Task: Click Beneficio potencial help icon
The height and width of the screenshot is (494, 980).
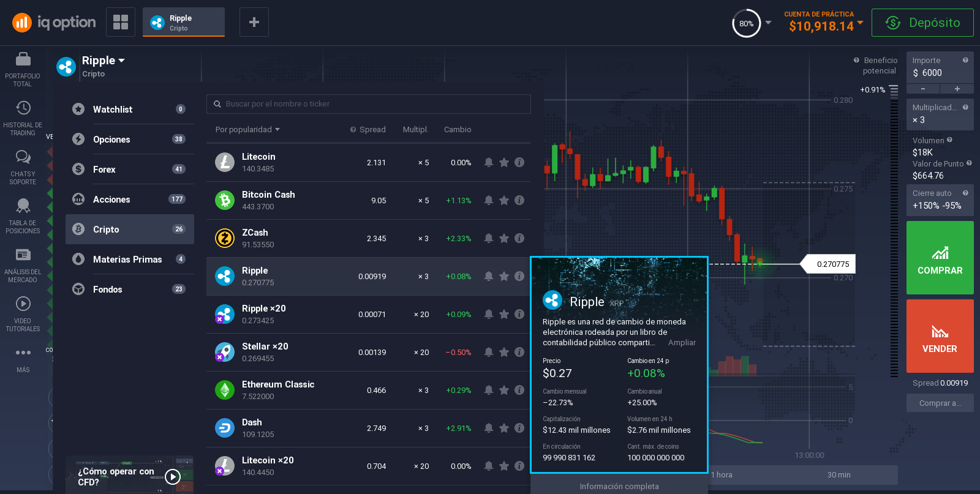Action: point(856,60)
